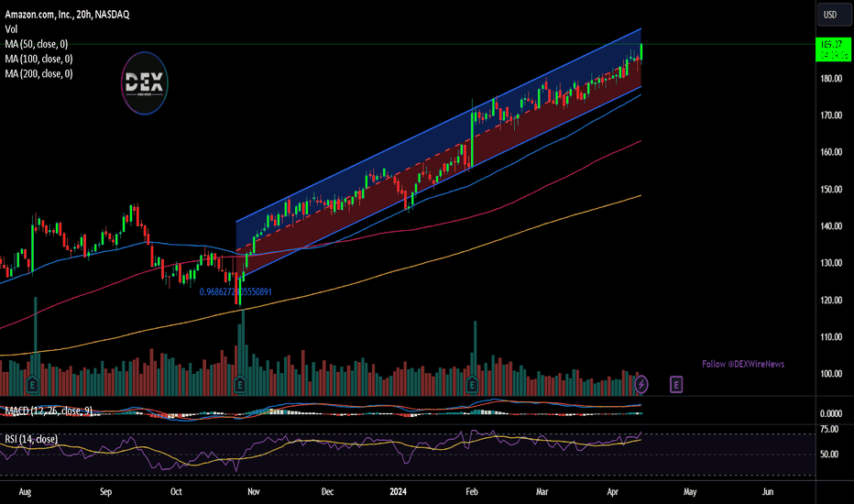854x504 pixels.
Task: Click the purple lightning bolt event icon
Action: click(641, 385)
